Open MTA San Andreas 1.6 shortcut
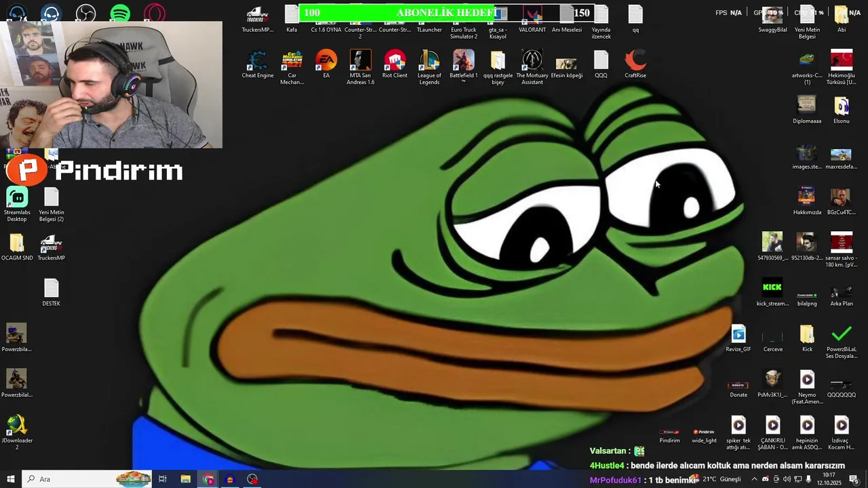868x488 pixels. click(x=360, y=68)
